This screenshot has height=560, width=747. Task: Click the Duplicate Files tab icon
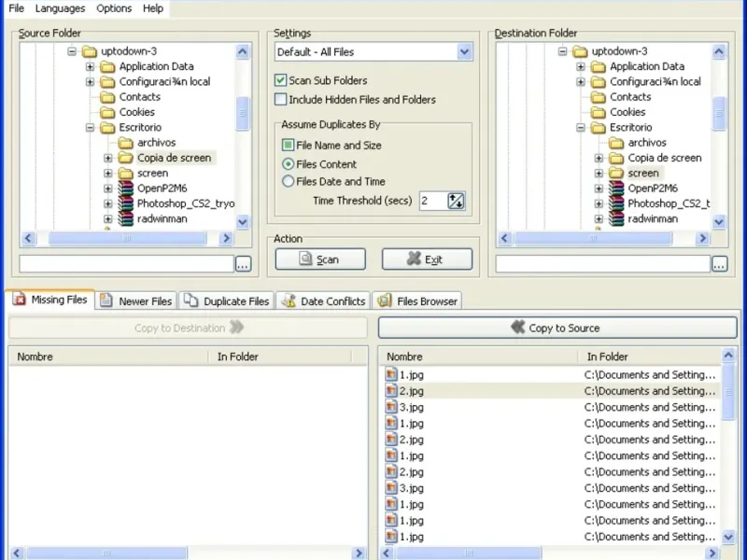pos(191,301)
